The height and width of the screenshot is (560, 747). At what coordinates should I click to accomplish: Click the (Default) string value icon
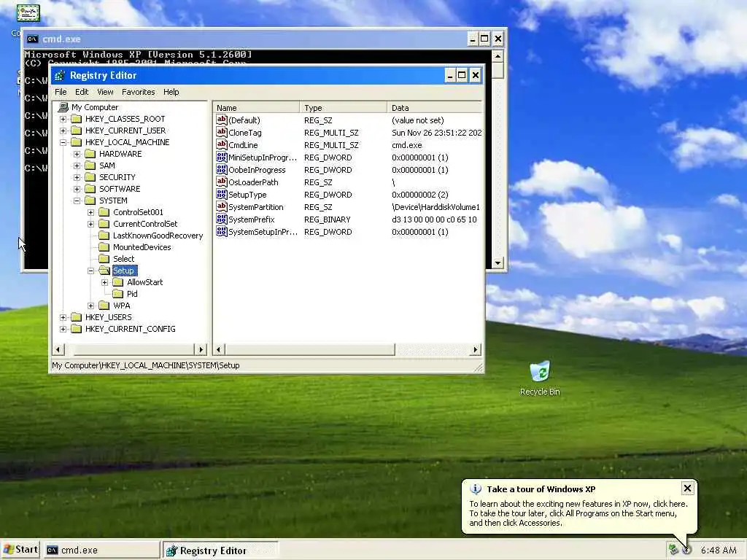(x=222, y=120)
